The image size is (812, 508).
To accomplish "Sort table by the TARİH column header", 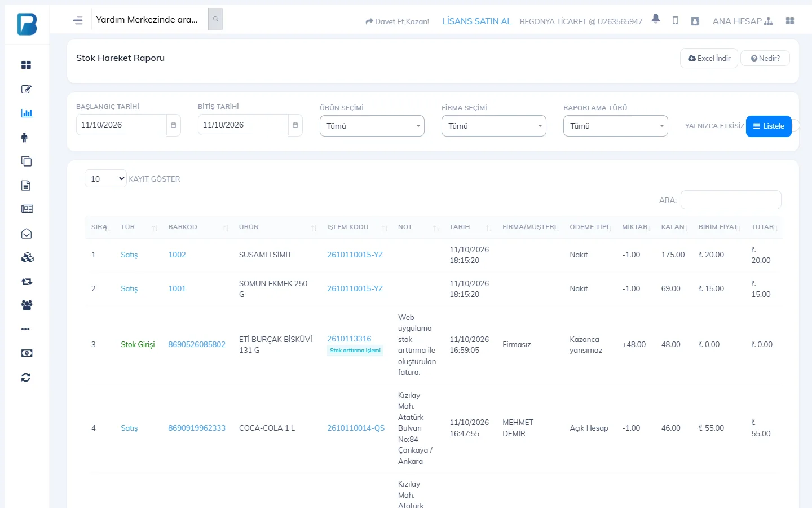I will pyautogui.click(x=470, y=227).
